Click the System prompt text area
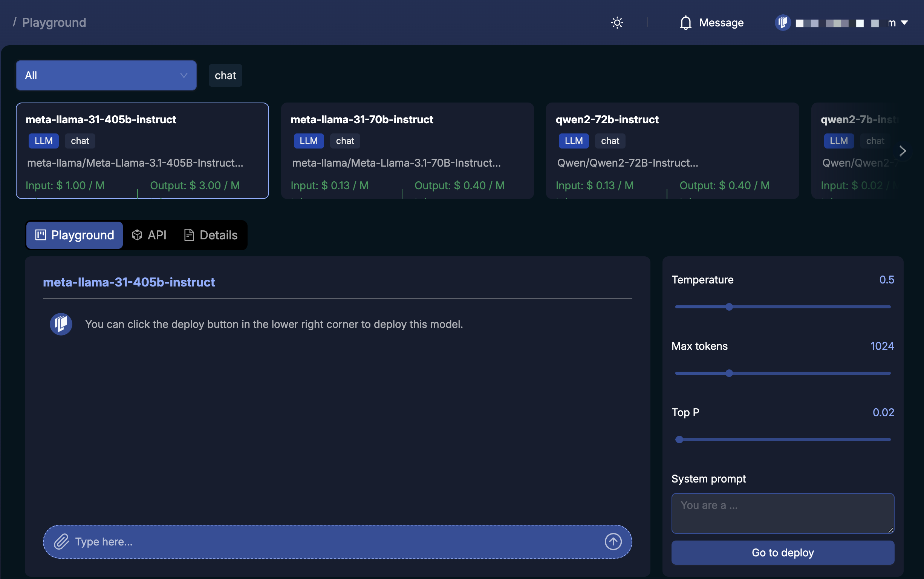This screenshot has width=924, height=579. click(x=782, y=513)
